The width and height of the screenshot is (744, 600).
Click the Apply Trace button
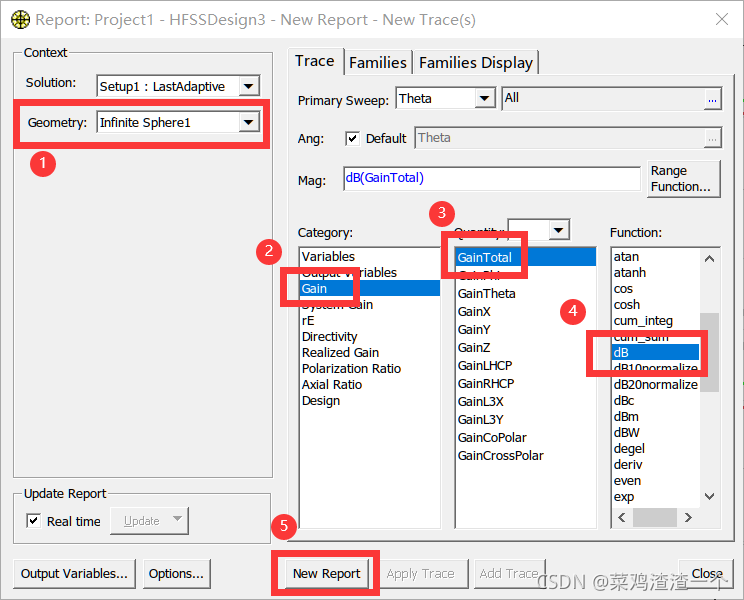pos(420,573)
